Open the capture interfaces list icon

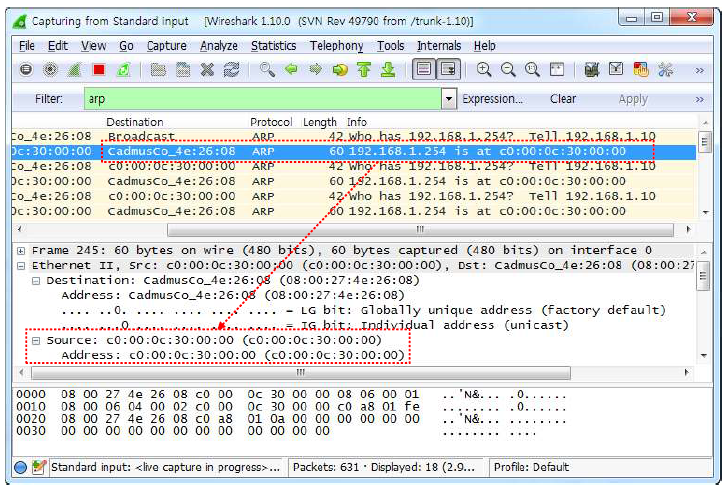coord(26,70)
